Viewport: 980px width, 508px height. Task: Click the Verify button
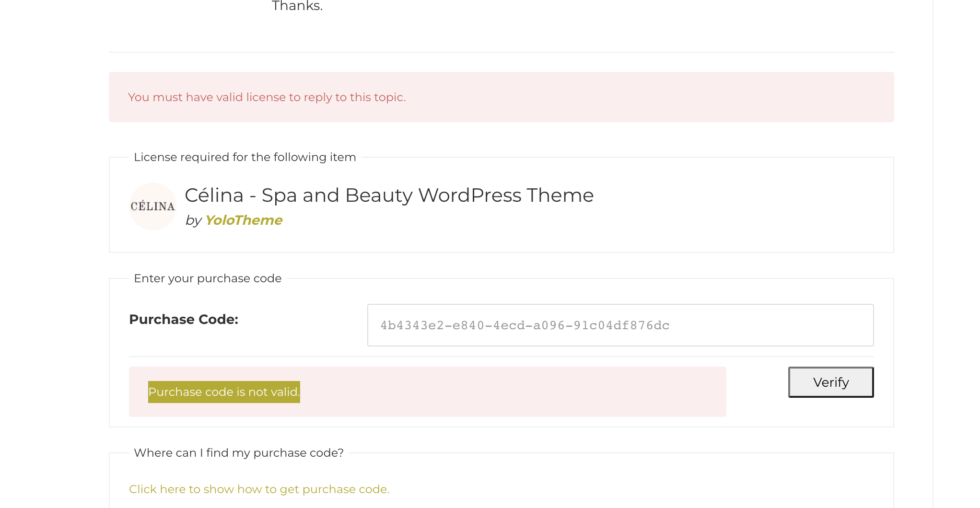click(831, 382)
